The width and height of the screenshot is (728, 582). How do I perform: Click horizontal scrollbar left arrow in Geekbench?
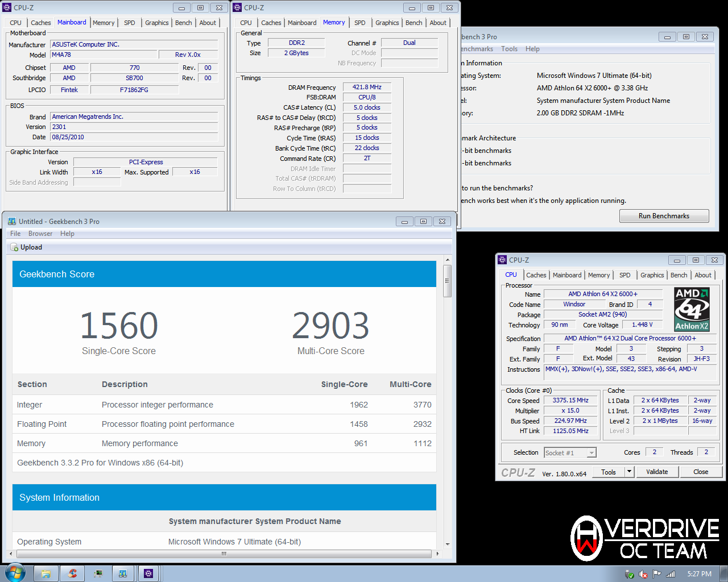click(11, 553)
